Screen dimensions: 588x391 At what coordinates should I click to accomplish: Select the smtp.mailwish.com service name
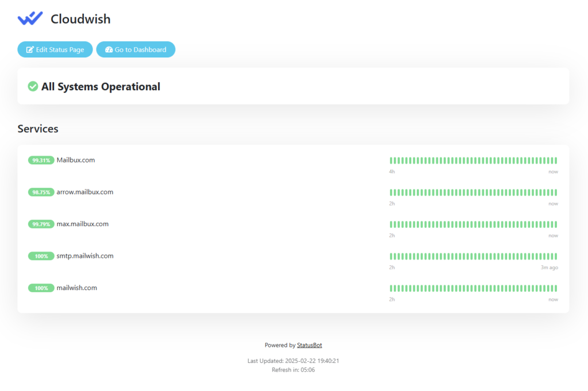point(84,255)
